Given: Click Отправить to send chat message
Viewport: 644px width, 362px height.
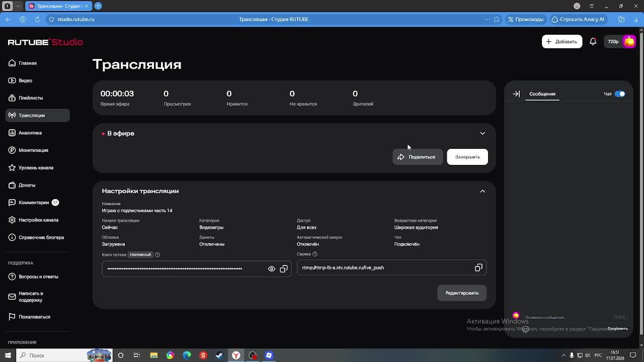Looking at the screenshot, I should tap(617, 329).
